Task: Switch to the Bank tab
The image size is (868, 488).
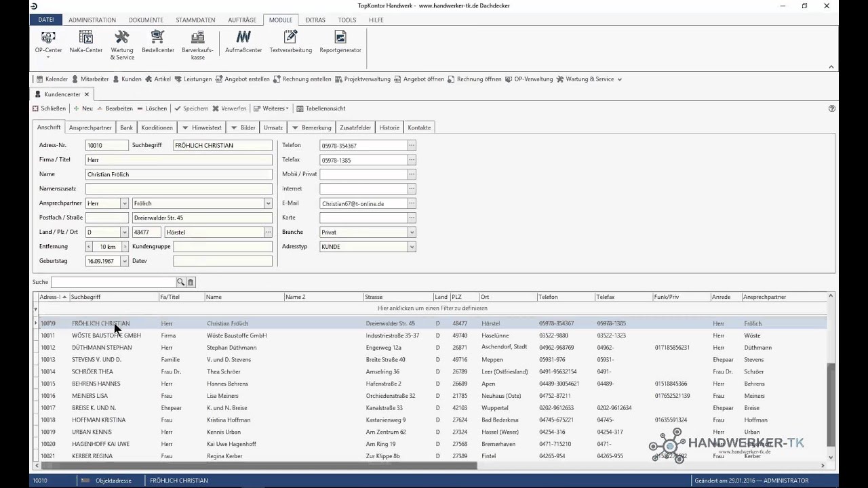Action: tap(127, 127)
